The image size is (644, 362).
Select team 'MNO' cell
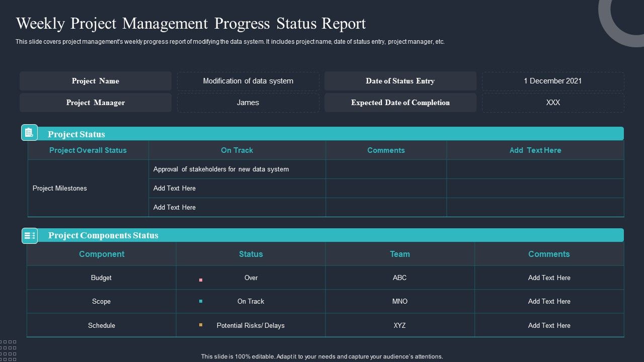[x=400, y=301]
